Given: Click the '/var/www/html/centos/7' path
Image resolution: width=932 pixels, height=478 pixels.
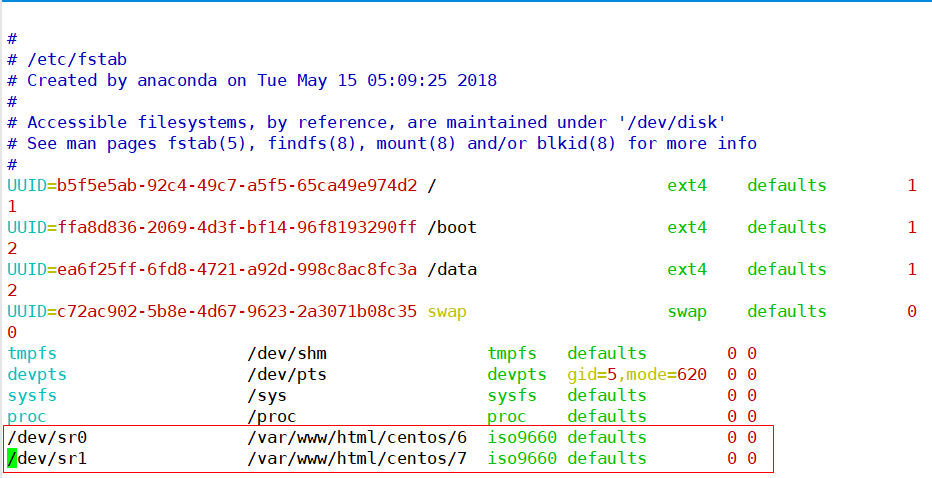Looking at the screenshot, I should pos(357,458).
